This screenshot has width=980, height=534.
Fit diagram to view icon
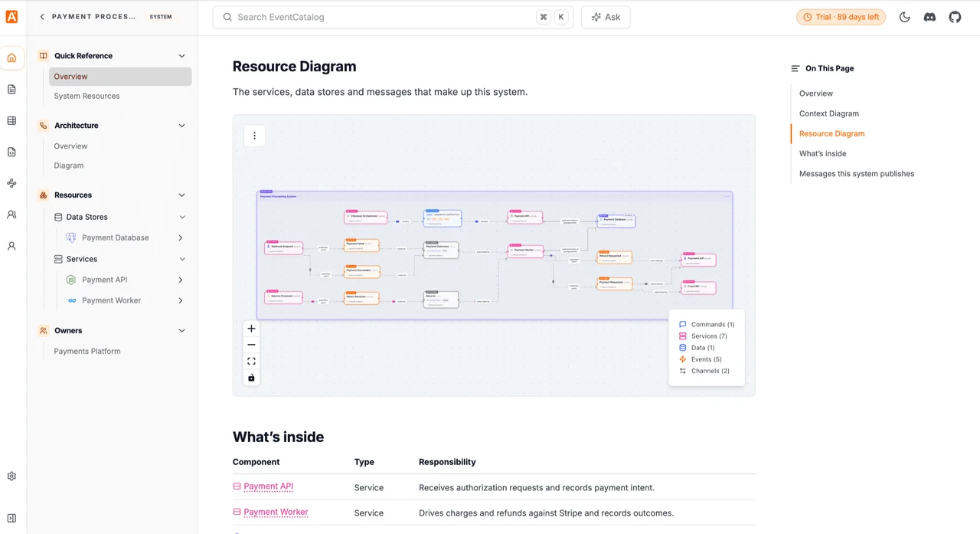point(251,361)
